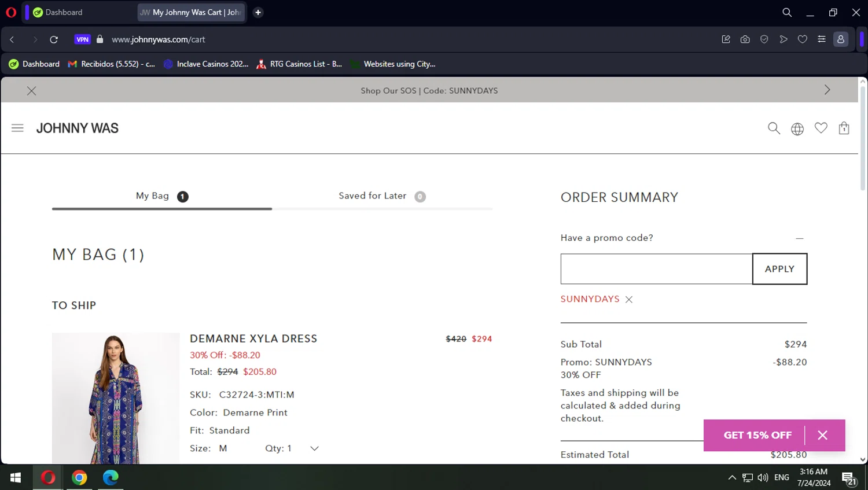Open the Demarne Xyla Dress product link
Image resolution: width=868 pixels, height=490 pixels.
coord(253,338)
